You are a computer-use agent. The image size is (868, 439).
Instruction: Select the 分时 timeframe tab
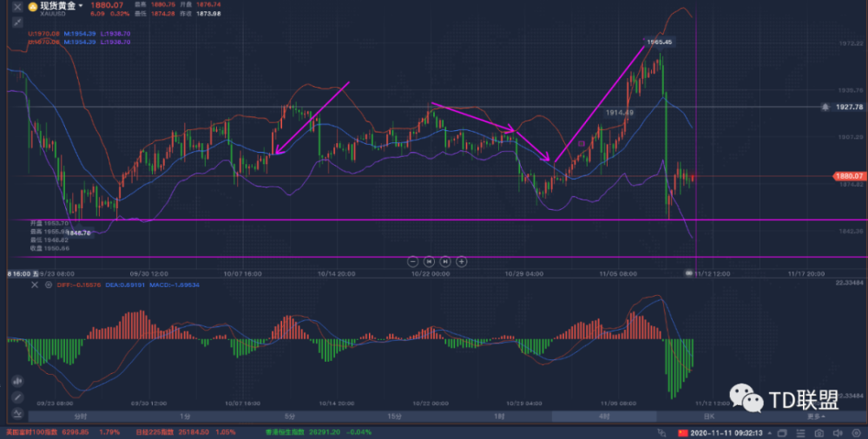79,416
